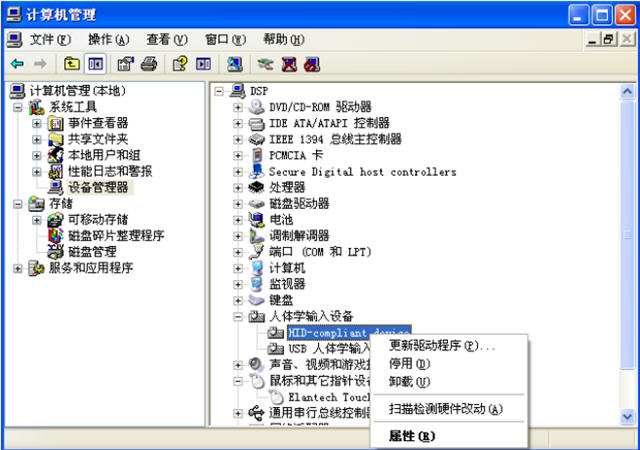Expand the Secure Digital host controllers node
The height and width of the screenshot is (450, 640).
click(238, 172)
